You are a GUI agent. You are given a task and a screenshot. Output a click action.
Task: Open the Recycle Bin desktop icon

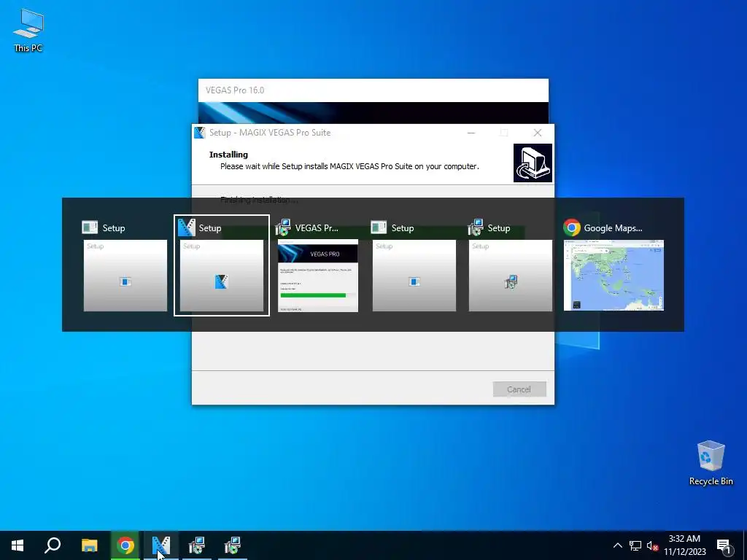pos(711,462)
